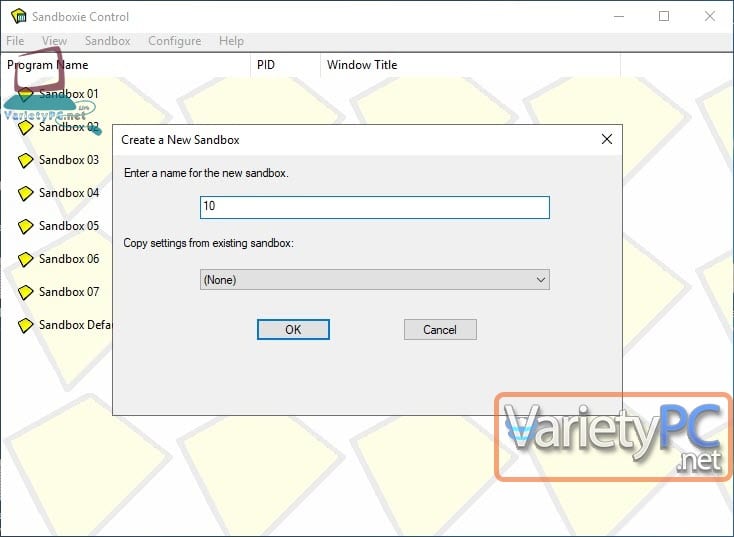Click the Sandbox DefaultBox yellow icon
The height and width of the screenshot is (537, 734).
[x=25, y=325]
